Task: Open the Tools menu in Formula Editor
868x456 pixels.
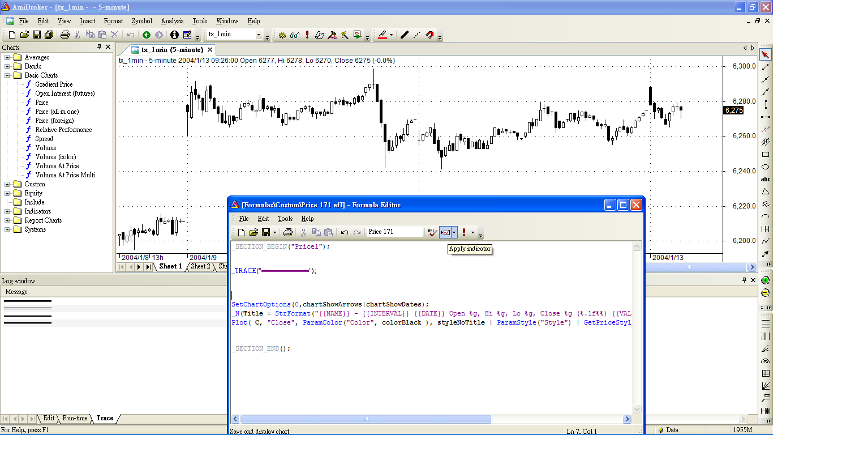Action: click(285, 219)
